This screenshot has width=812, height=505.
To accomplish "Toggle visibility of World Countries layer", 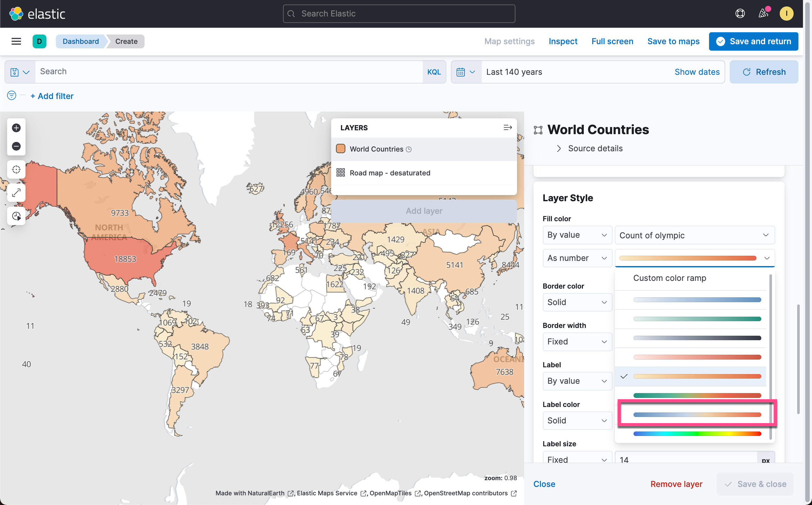I will click(340, 149).
